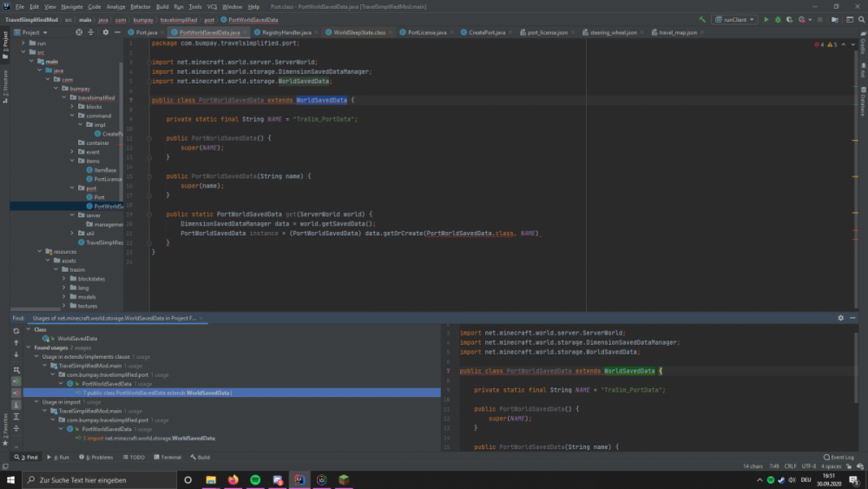
Task: Start the Debug bug icon
Action: (778, 19)
